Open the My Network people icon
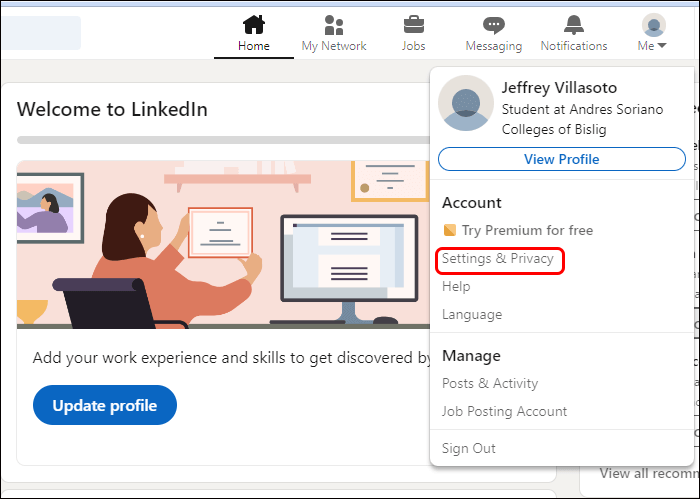 pyautogui.click(x=334, y=25)
